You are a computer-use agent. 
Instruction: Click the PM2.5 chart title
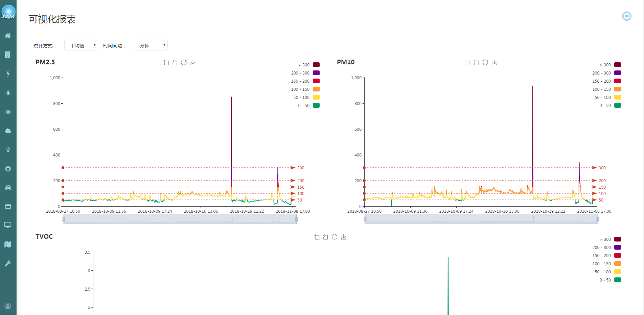tap(45, 62)
